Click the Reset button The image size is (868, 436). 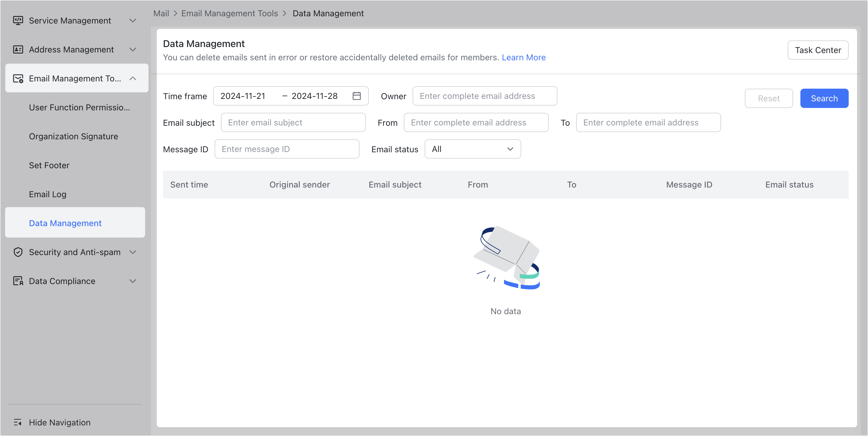click(769, 98)
